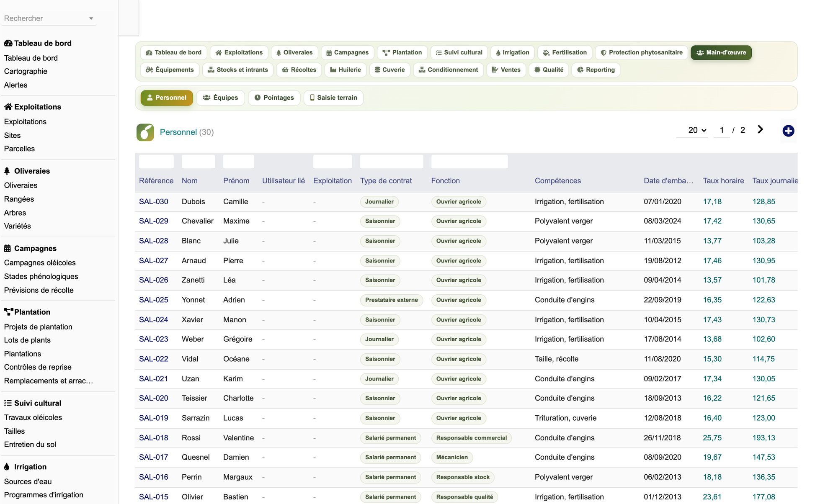
Task: Click the add personnel plus icon
Action: (788, 131)
